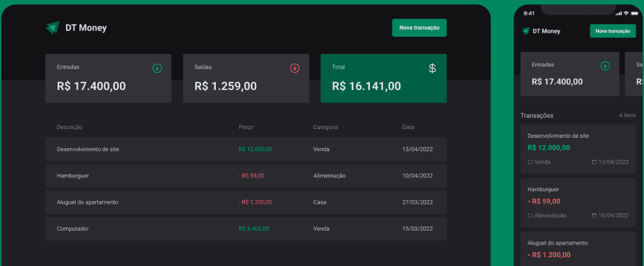The height and width of the screenshot is (266, 644).
Task: Select the Hamburguer transaction row
Action: click(246, 176)
